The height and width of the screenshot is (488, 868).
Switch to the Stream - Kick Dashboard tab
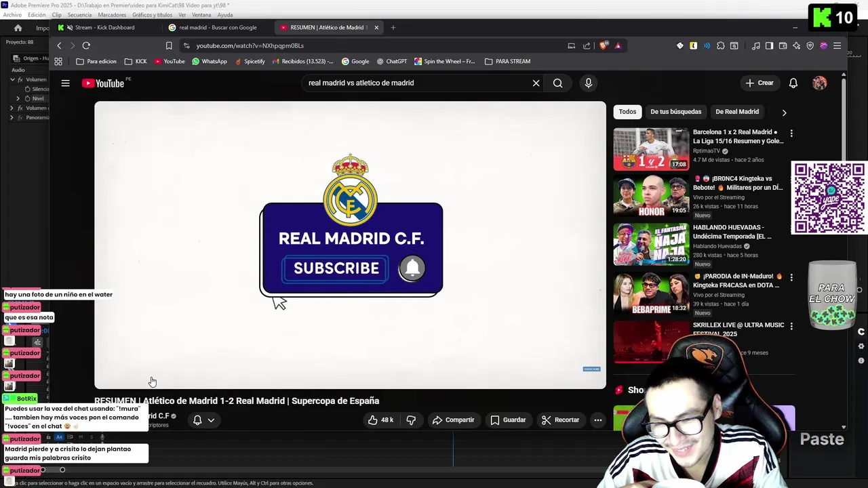104,28
